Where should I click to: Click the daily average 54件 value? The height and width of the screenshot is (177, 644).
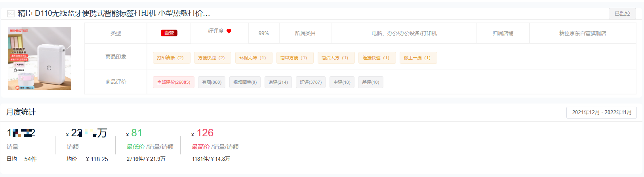(30, 159)
